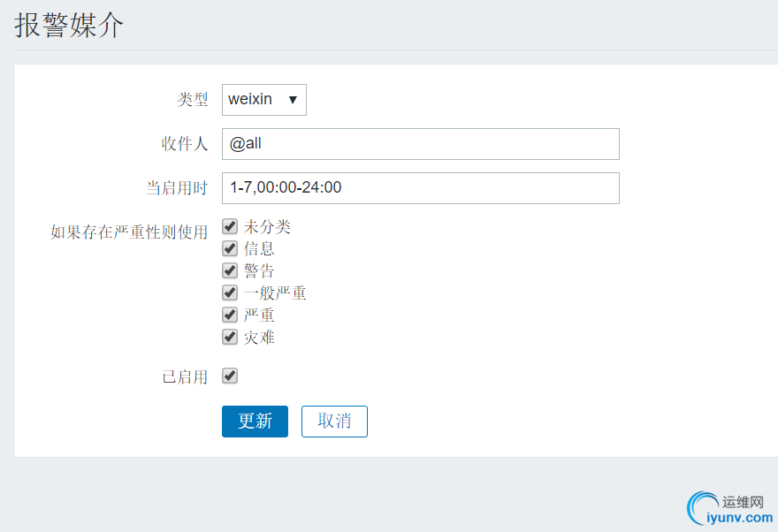Click the 警告 label text
Viewport: 778px width, 532px height.
coord(259,271)
